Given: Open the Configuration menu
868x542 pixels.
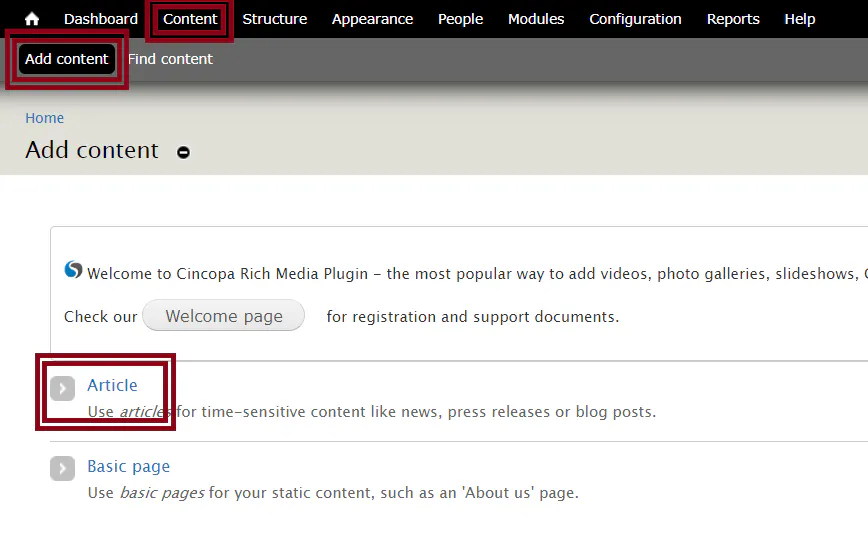Looking at the screenshot, I should [x=635, y=19].
